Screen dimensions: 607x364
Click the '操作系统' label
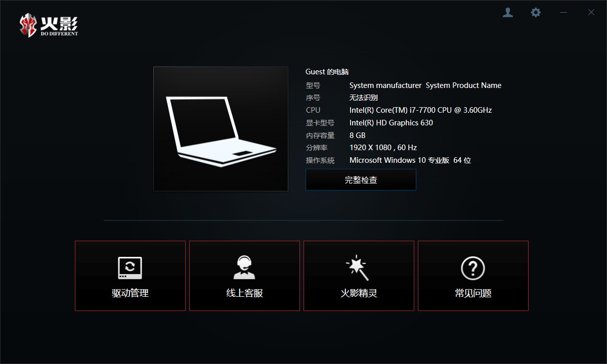320,160
